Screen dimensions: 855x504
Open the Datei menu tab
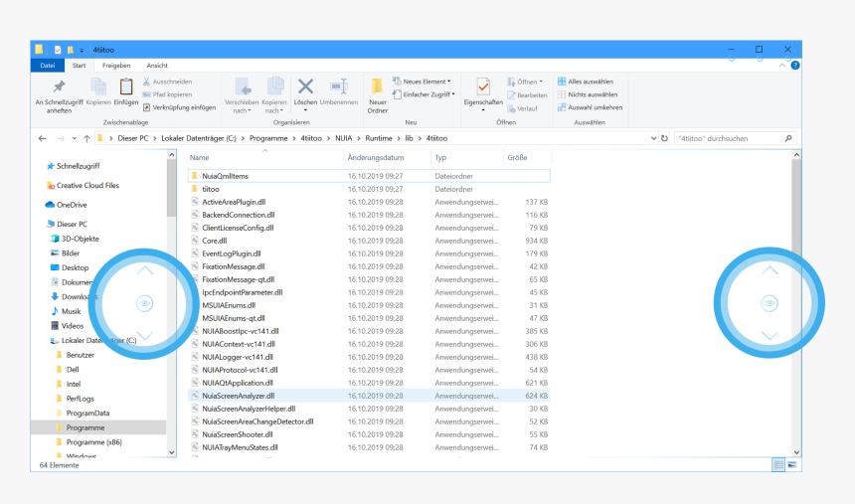point(48,66)
